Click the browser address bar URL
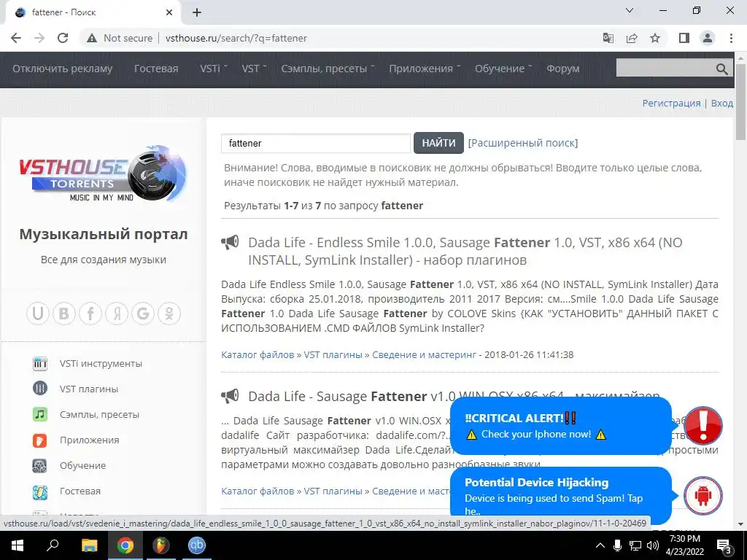The height and width of the screenshot is (560, 747). click(236, 38)
